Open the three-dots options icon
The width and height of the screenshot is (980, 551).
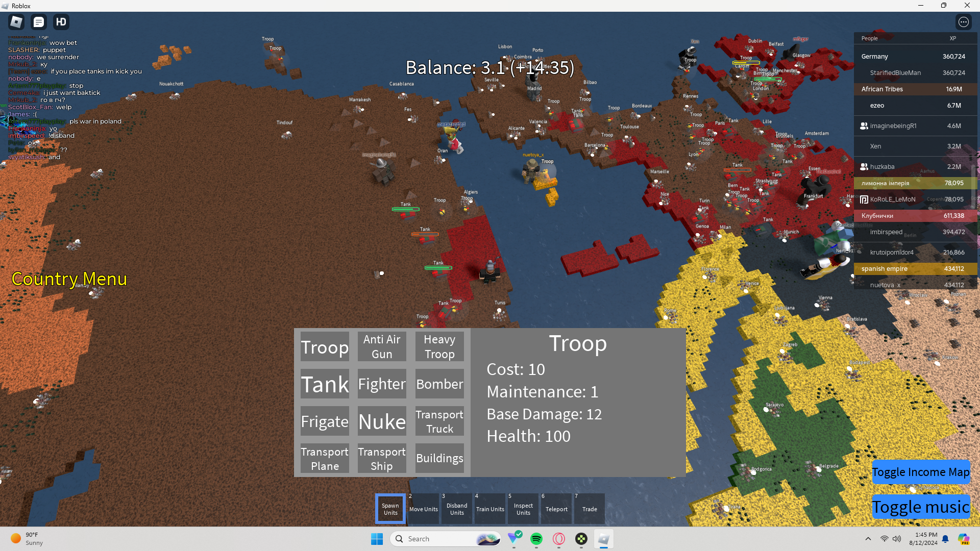coord(963,22)
